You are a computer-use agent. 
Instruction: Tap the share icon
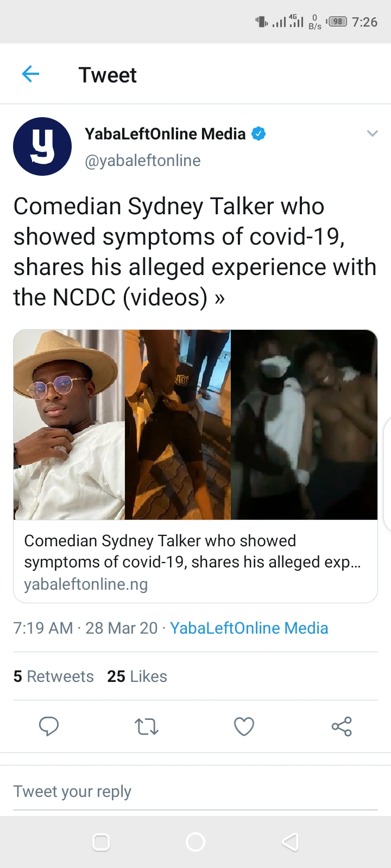(342, 726)
